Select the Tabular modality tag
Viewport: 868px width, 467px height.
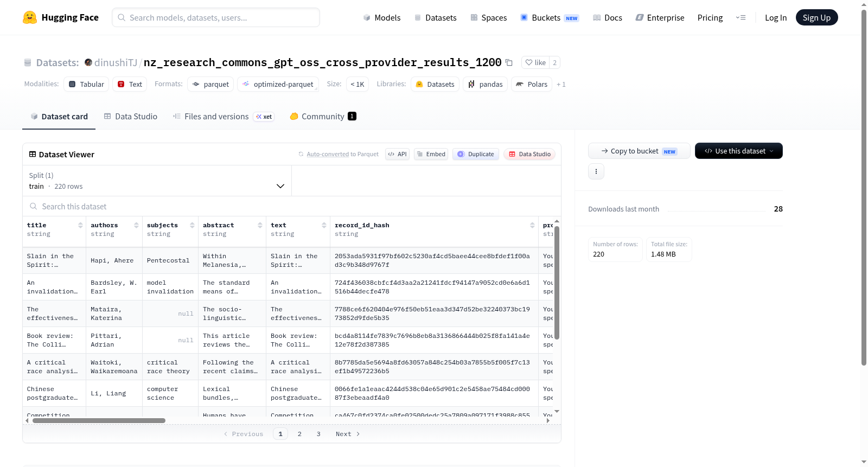click(86, 84)
